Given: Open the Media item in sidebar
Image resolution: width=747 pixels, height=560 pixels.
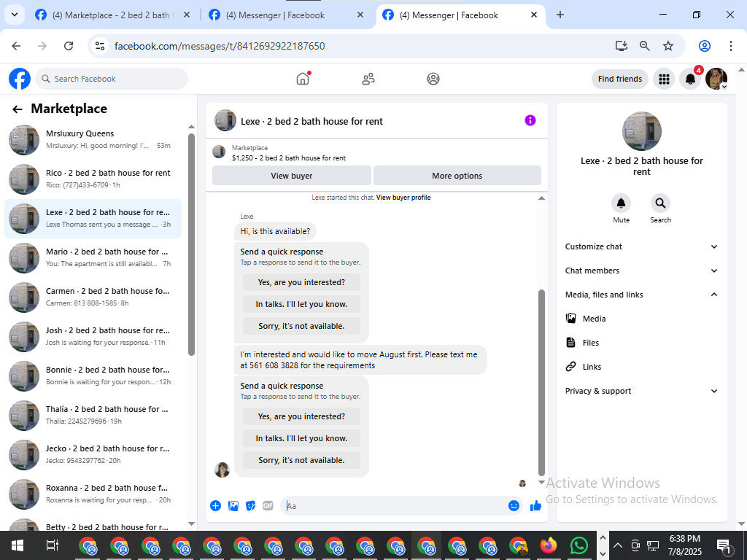Looking at the screenshot, I should point(641,319).
